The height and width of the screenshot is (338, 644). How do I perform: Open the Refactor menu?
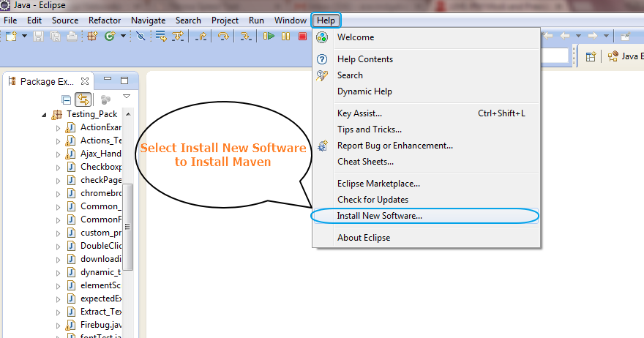click(x=105, y=20)
